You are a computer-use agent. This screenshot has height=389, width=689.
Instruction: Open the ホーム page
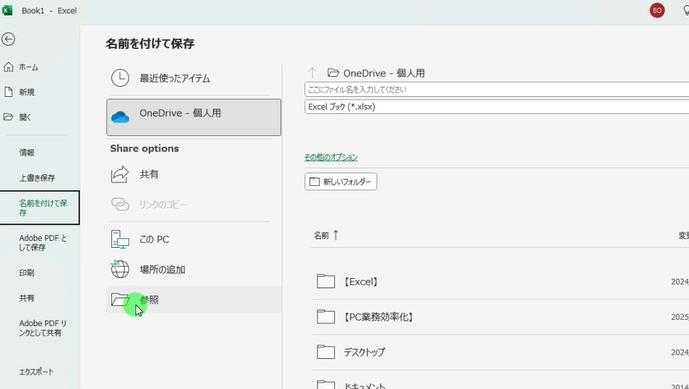[28, 67]
